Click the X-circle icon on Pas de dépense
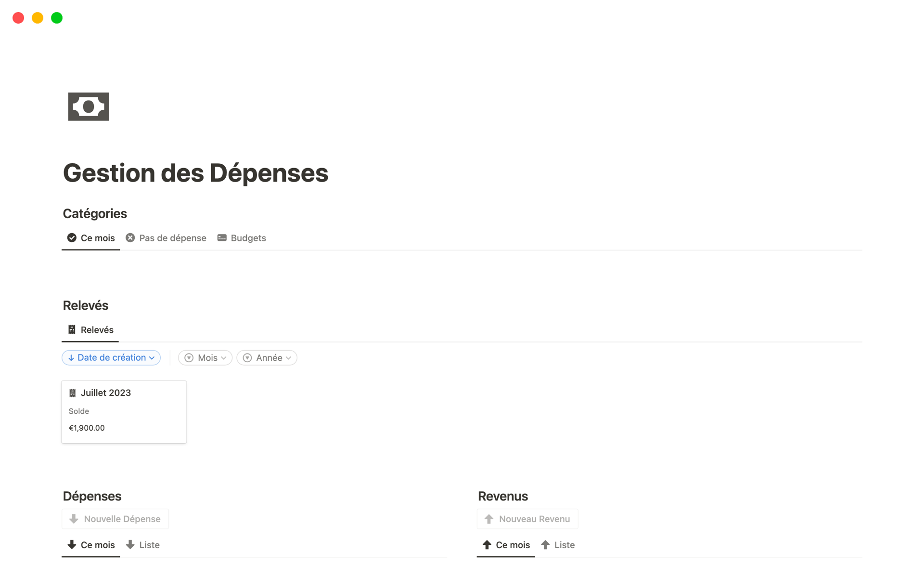The width and height of the screenshot is (924, 578). pos(130,238)
